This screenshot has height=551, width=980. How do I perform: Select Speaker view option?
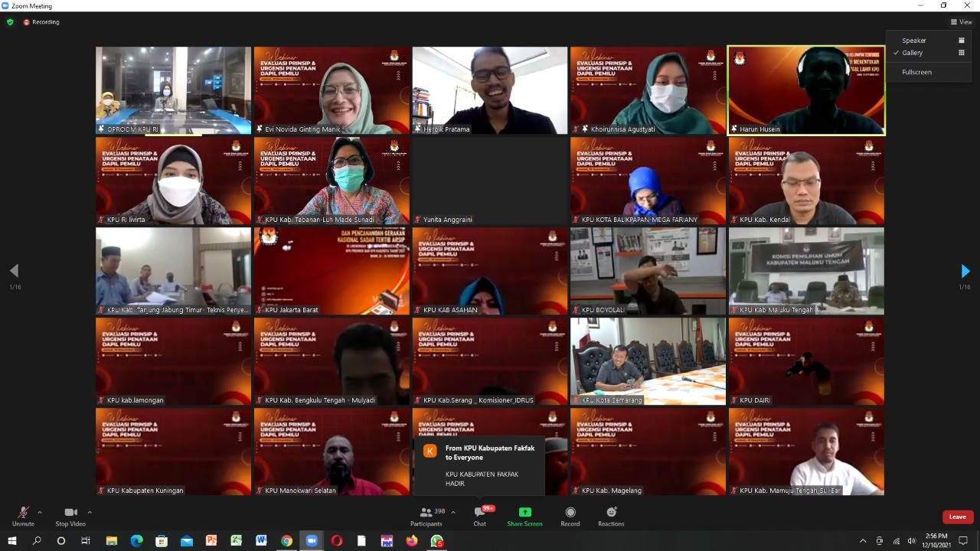[x=914, y=41]
